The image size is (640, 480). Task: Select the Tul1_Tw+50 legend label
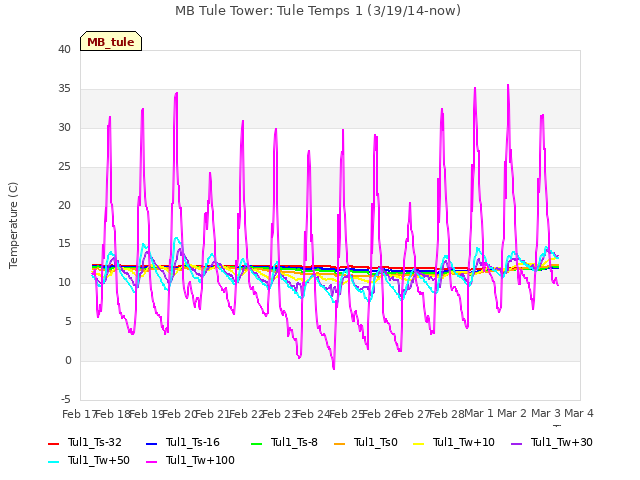(99, 460)
